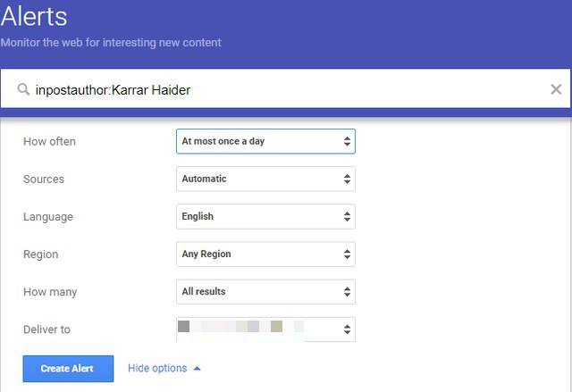This screenshot has height=392, width=572.
Task: Click the Hide options link
Action: tap(157, 368)
